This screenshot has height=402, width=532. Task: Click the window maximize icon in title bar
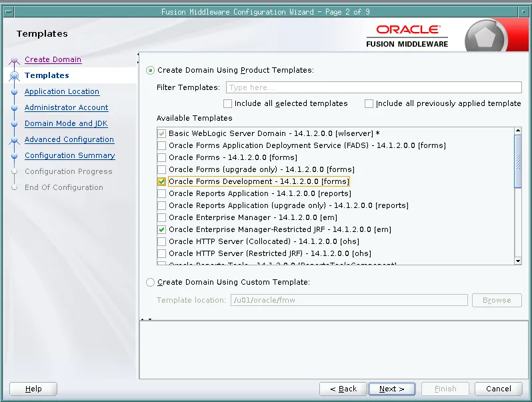point(524,12)
